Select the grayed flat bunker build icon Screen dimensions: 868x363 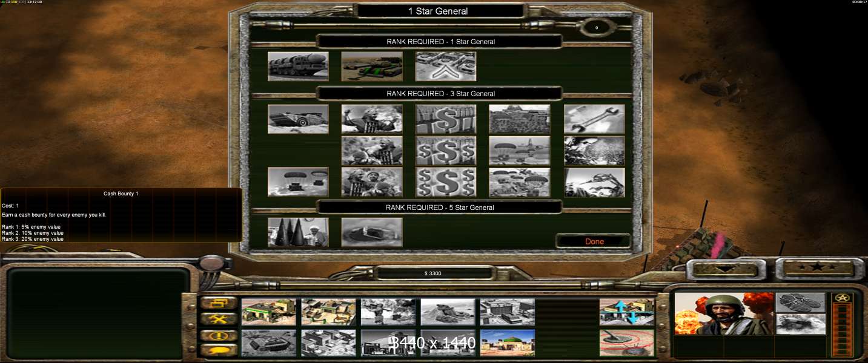click(269, 343)
